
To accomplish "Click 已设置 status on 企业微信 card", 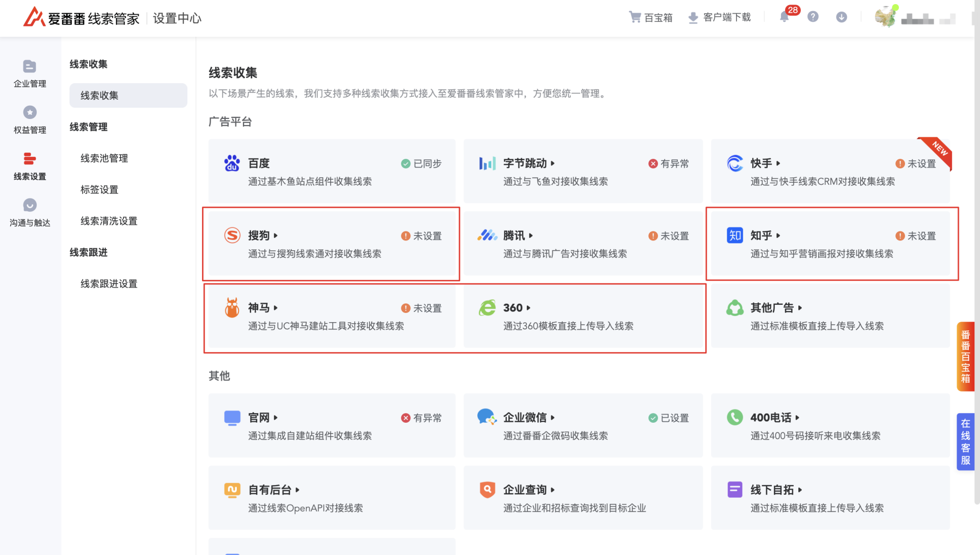I will pyautogui.click(x=669, y=418).
